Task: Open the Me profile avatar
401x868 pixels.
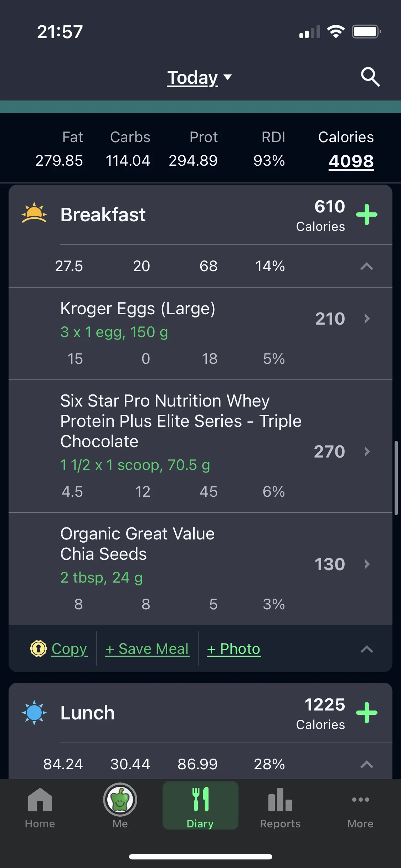Action: (120, 800)
